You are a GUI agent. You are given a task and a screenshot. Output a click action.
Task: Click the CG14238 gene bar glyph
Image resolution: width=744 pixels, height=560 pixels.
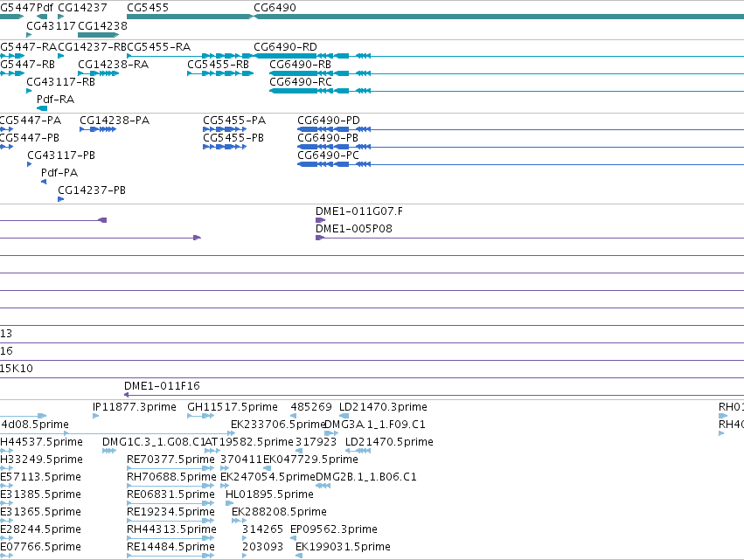pyautogui.click(x=98, y=35)
